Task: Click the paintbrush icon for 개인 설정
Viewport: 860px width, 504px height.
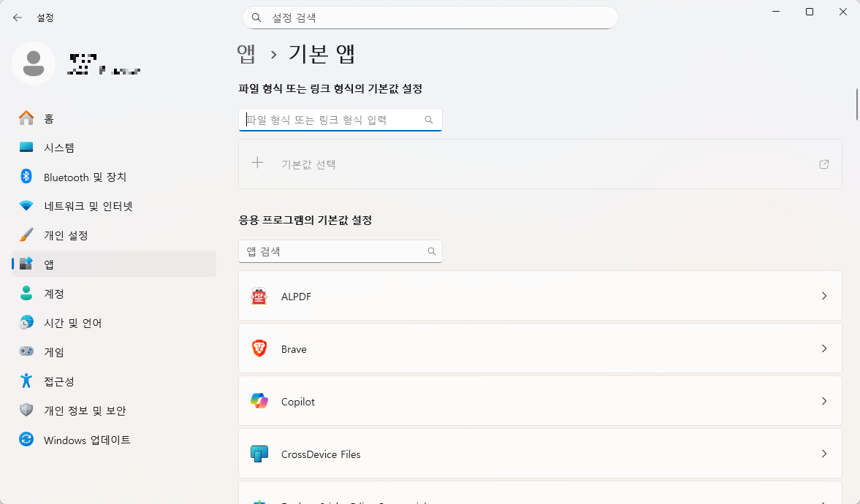Action: click(x=26, y=234)
